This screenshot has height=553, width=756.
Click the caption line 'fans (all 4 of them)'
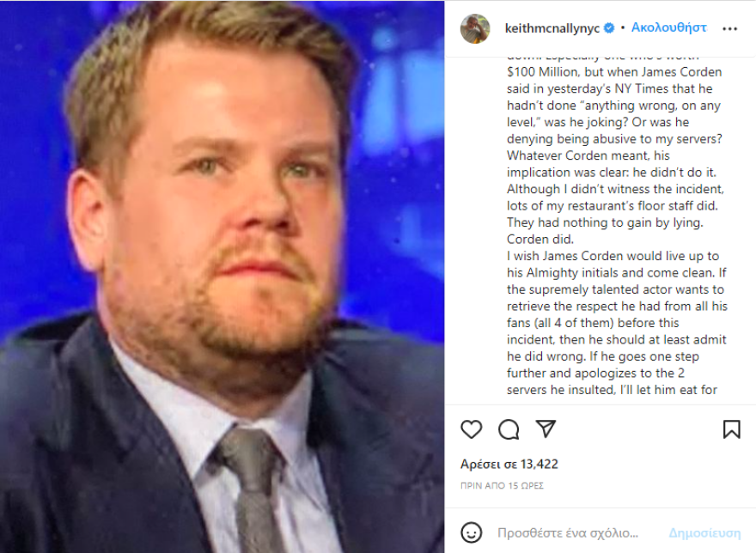(x=593, y=323)
